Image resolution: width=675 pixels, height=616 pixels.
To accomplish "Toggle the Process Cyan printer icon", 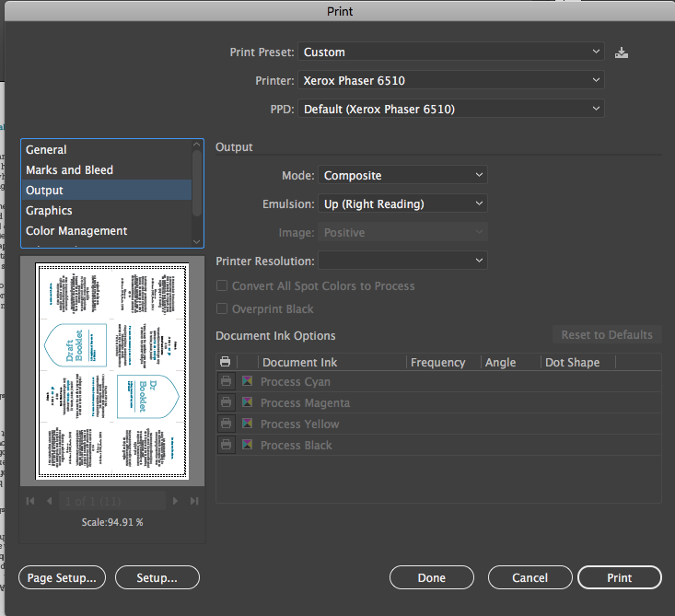I will point(226,382).
